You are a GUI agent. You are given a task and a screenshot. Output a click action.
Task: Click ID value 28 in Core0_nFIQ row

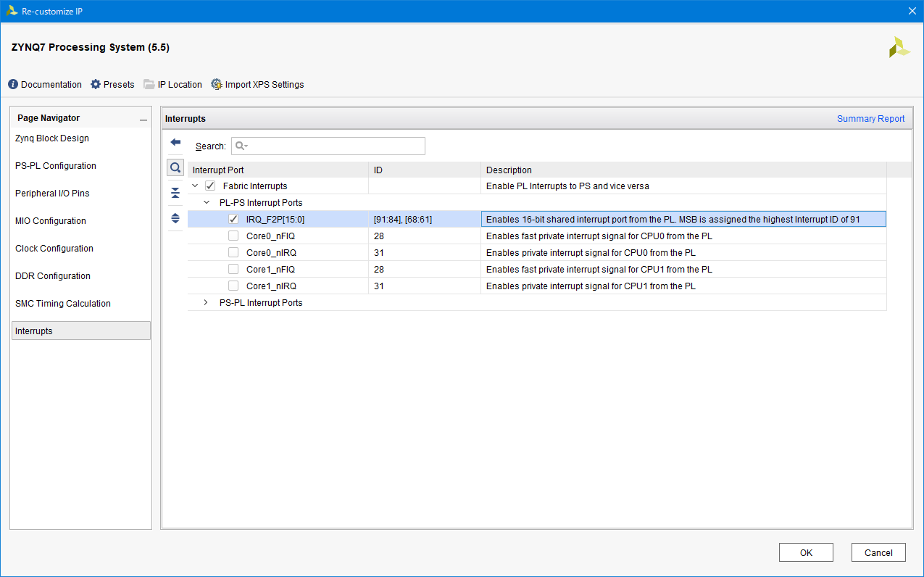coord(379,236)
